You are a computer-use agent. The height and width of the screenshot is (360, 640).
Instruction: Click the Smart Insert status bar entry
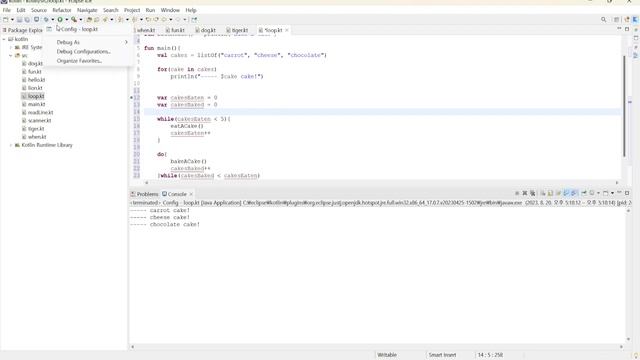tap(442, 355)
